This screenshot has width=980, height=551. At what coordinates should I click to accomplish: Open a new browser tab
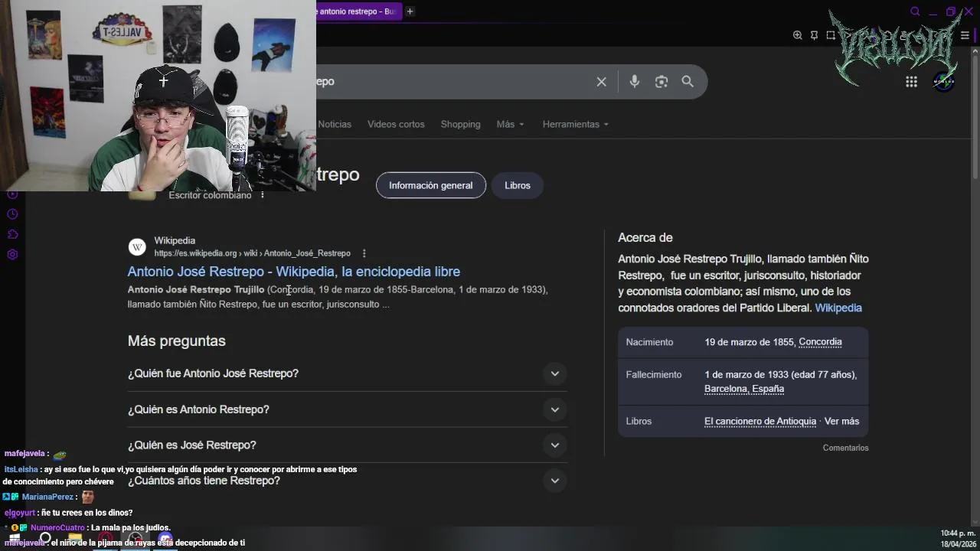click(x=410, y=11)
